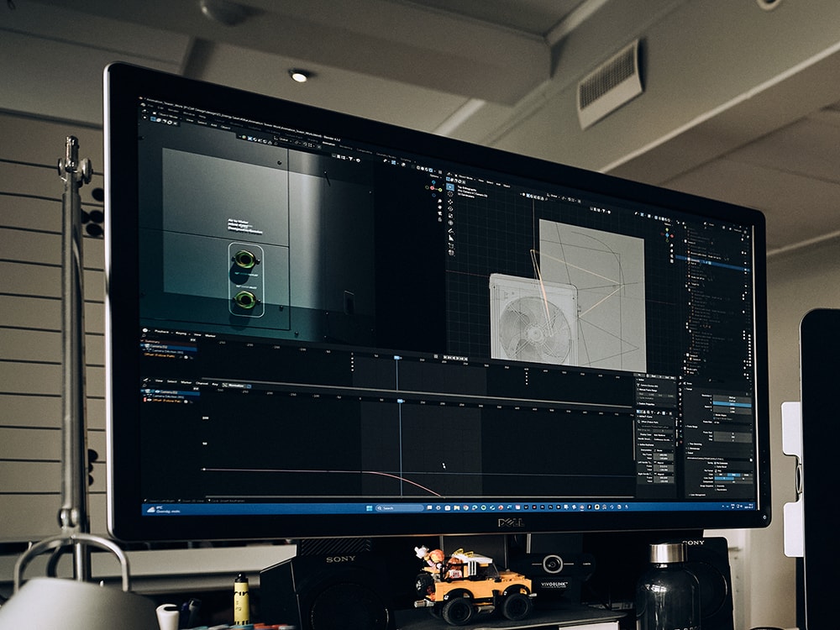The width and height of the screenshot is (840, 630).
Task: Toggle visibility of highlighted outliner object
Action: [744, 270]
